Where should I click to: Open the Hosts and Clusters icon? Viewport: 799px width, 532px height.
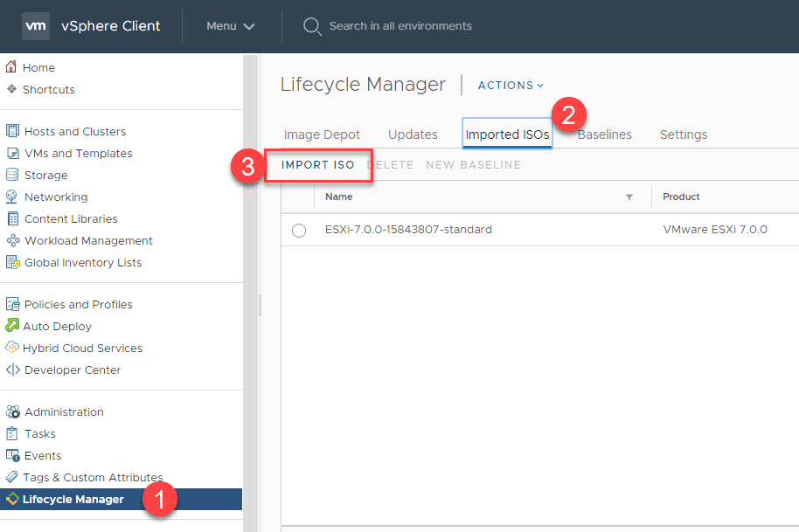[x=12, y=131]
